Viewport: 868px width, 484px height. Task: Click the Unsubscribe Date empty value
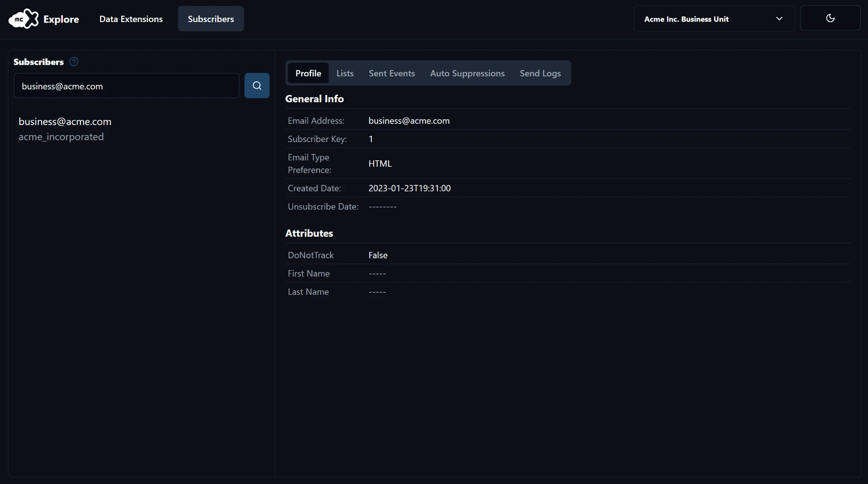point(382,207)
